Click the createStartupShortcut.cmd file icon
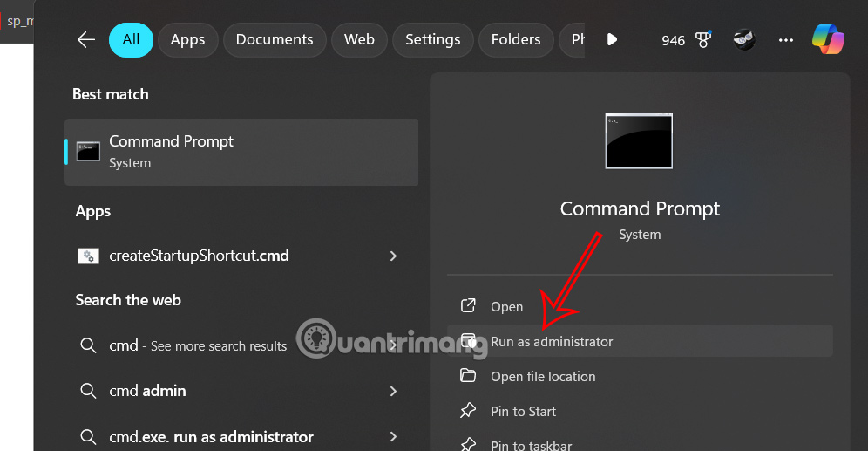Image resolution: width=868 pixels, height=451 pixels. click(88, 256)
